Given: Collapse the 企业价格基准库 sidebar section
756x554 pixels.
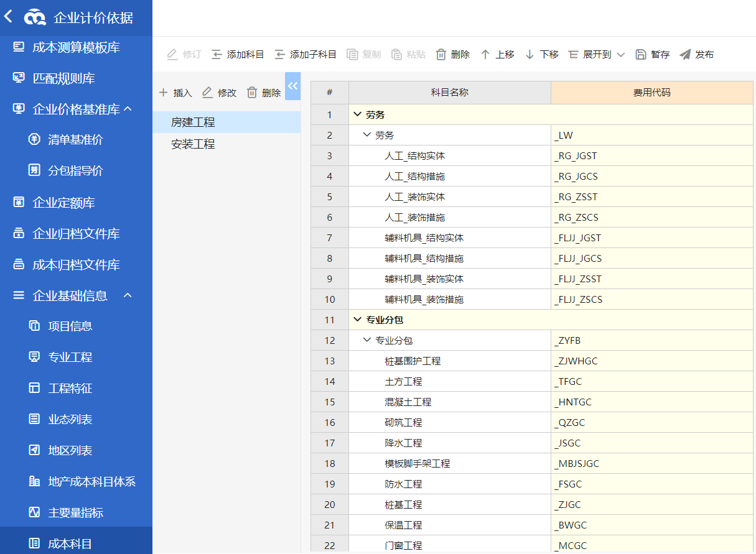Looking at the screenshot, I should [128, 109].
